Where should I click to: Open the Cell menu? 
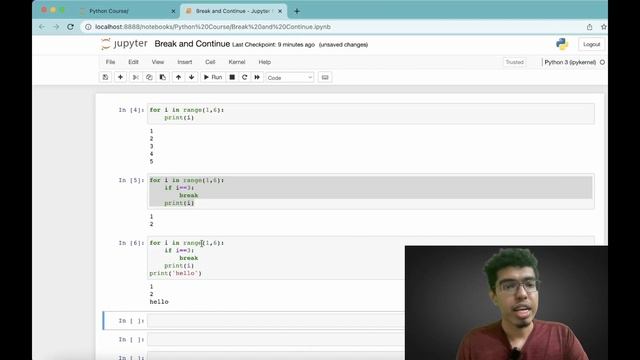pos(210,62)
